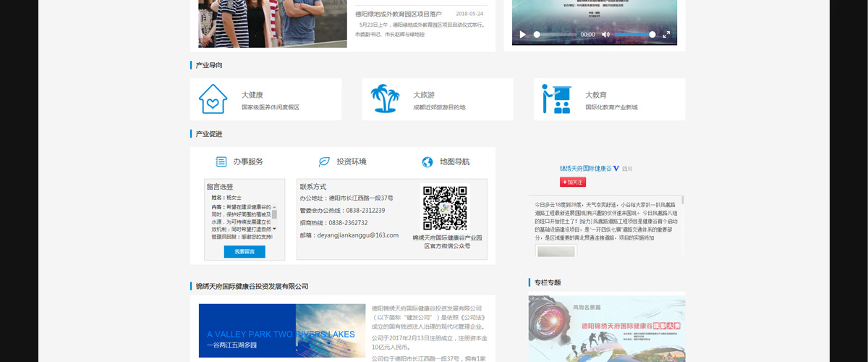
Task: Click the 我要留言 button
Action: [244, 251]
